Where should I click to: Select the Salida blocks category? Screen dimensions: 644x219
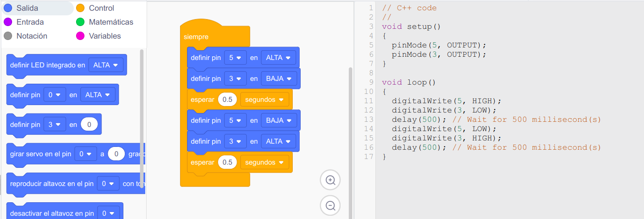[27, 8]
